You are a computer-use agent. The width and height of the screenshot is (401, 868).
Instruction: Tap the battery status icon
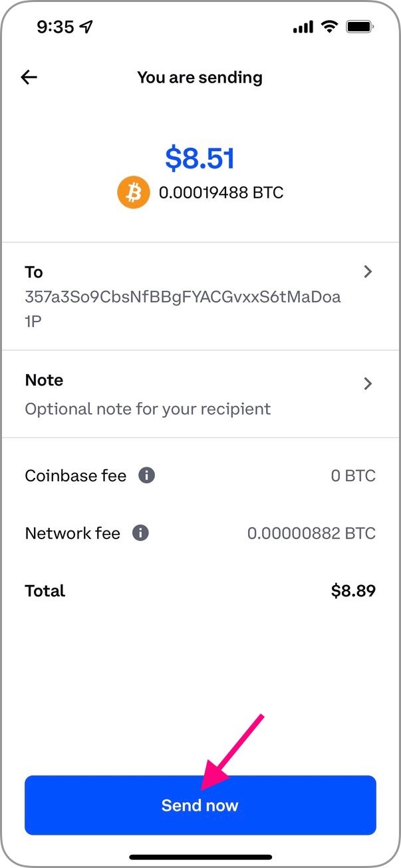360,27
